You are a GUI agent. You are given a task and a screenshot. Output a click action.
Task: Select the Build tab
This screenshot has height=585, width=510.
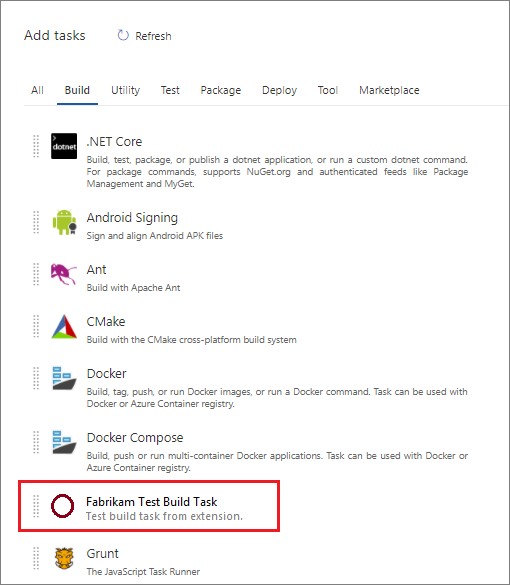[x=77, y=90]
